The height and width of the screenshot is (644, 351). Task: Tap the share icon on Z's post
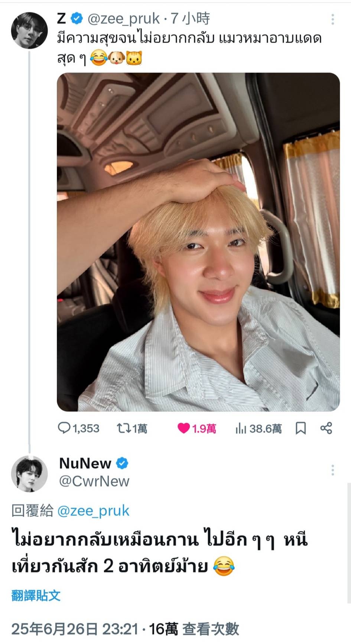pyautogui.click(x=326, y=428)
